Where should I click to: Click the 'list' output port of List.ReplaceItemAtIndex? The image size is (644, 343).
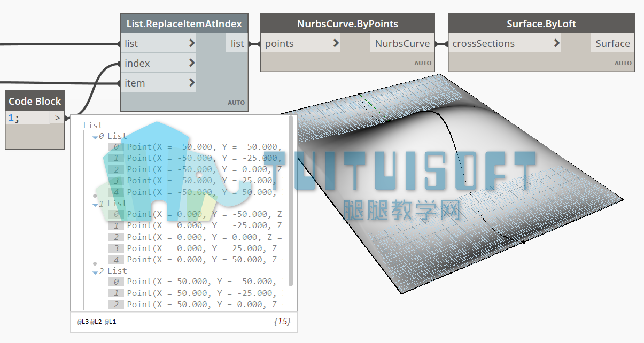[237, 43]
